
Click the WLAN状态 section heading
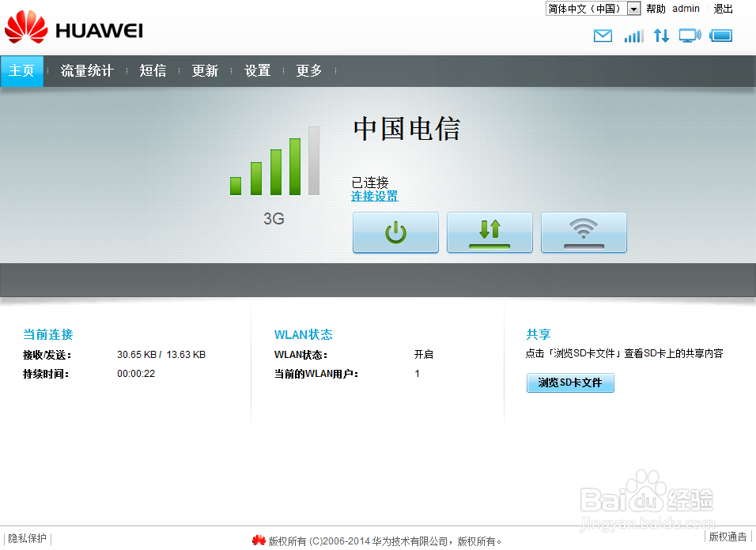(x=303, y=334)
